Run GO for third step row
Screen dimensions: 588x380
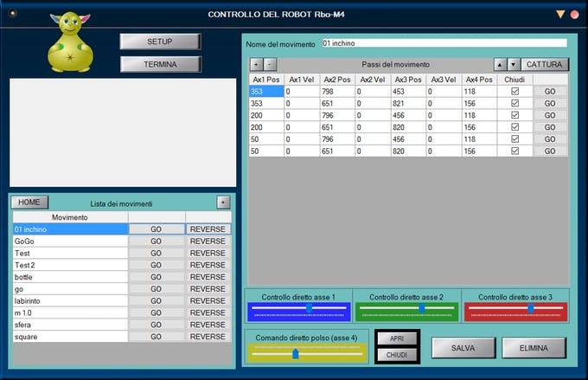click(x=550, y=116)
